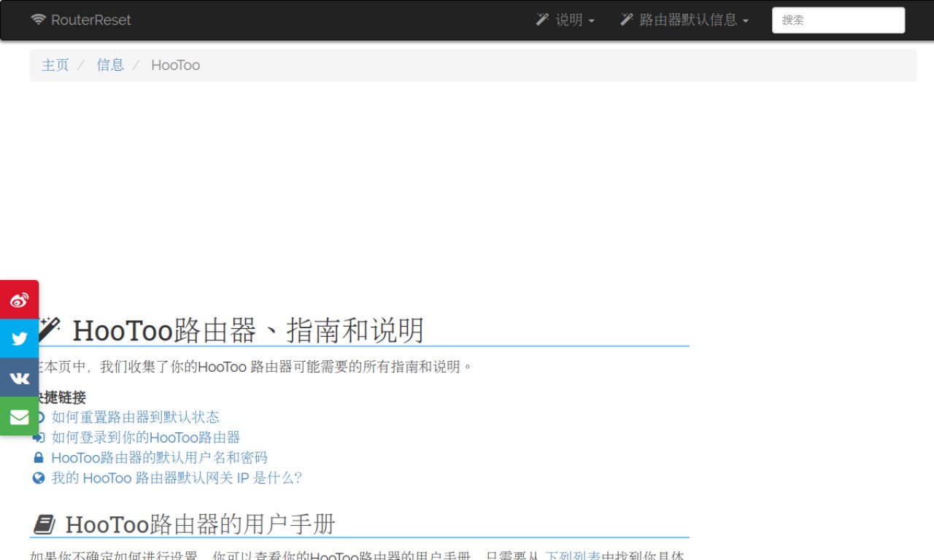Share the page by email
The image size is (934, 560).
coord(19,416)
